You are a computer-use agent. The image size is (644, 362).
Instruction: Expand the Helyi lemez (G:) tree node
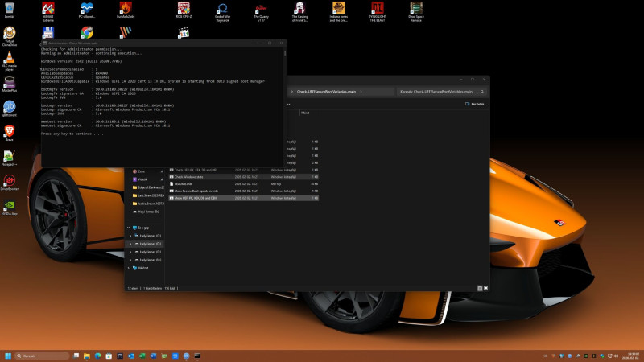point(130,251)
